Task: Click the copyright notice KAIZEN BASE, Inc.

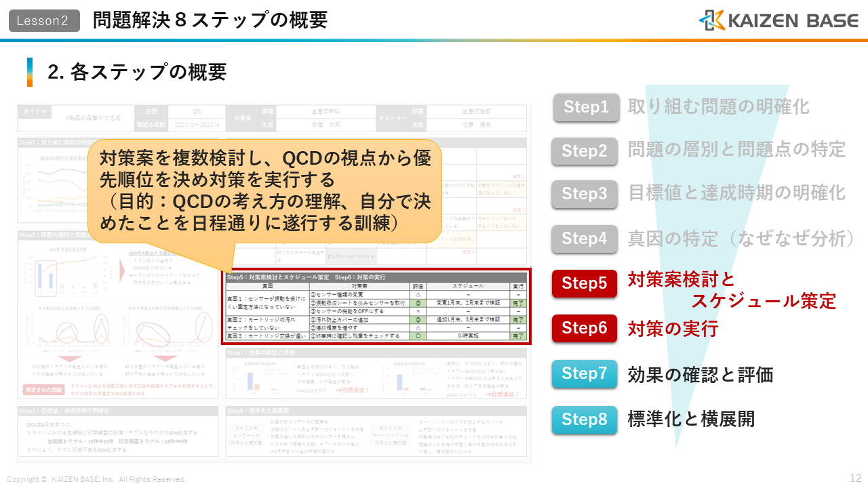Action: click(x=96, y=479)
